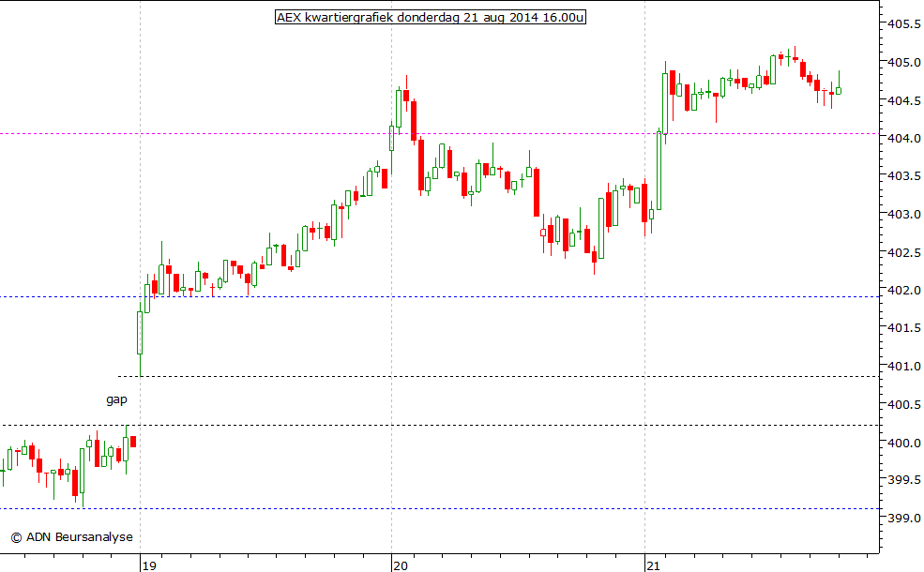Click the 404.5 price axis label
924x572 pixels.
(904, 100)
